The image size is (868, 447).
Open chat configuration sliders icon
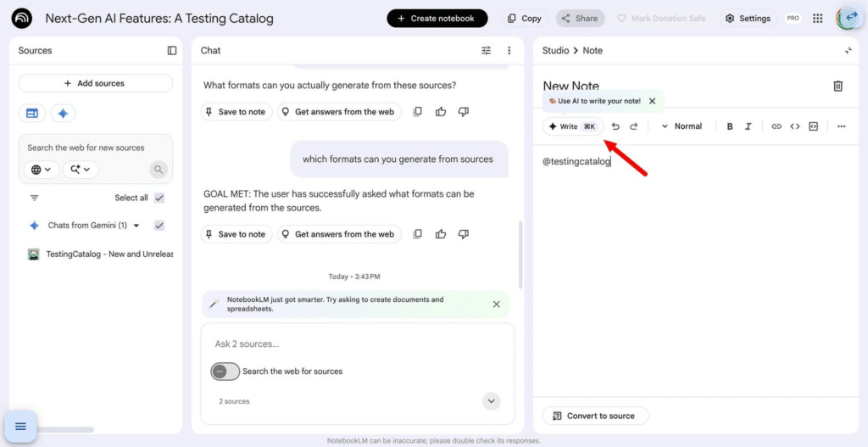point(486,50)
